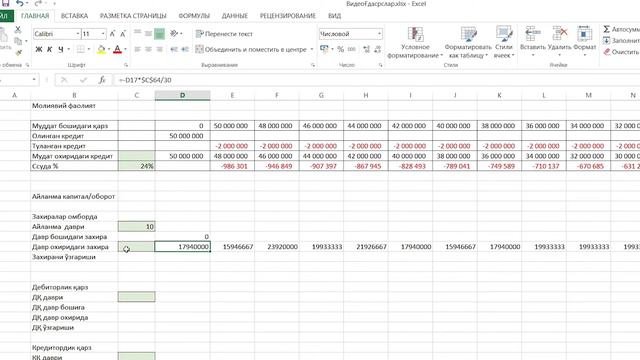
Task: Expand fill color dropdown arrow
Action: [x=109, y=49]
